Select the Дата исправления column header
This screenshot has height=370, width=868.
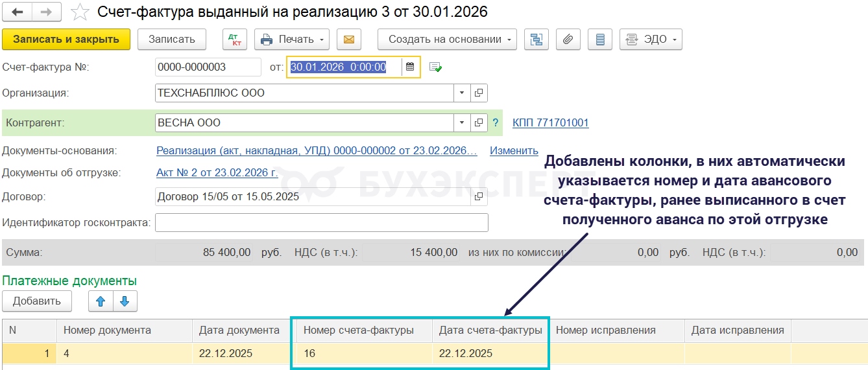pos(738,330)
